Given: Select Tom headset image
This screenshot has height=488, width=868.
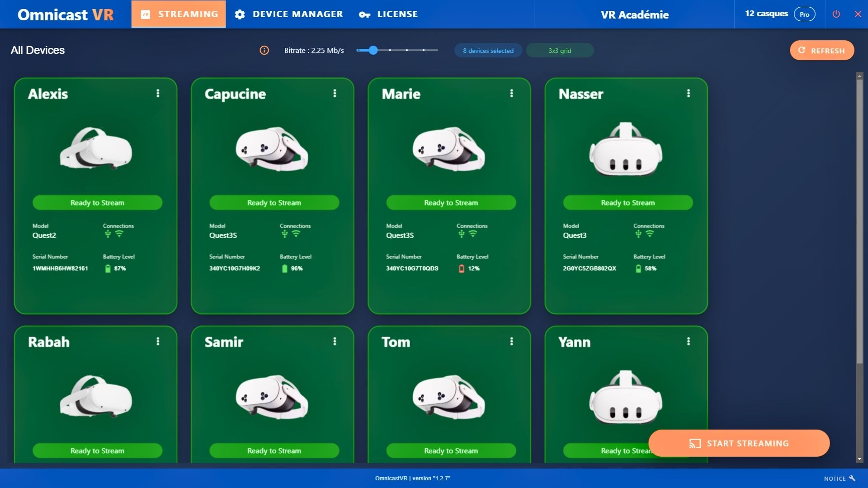Looking at the screenshot, I should [x=449, y=397].
